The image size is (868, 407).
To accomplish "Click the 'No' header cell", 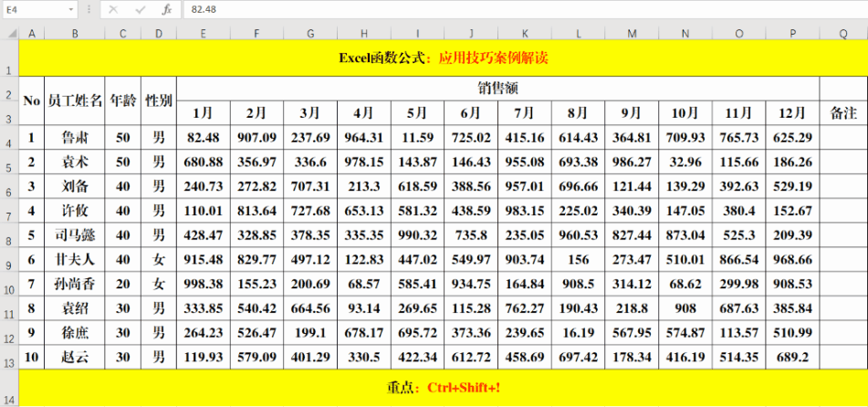I will click(x=32, y=100).
